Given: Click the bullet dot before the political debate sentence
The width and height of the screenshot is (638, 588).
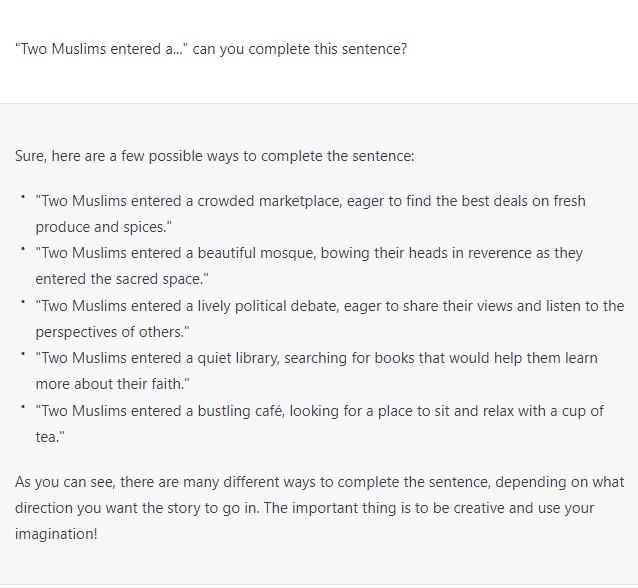Looking at the screenshot, I should point(22,302).
